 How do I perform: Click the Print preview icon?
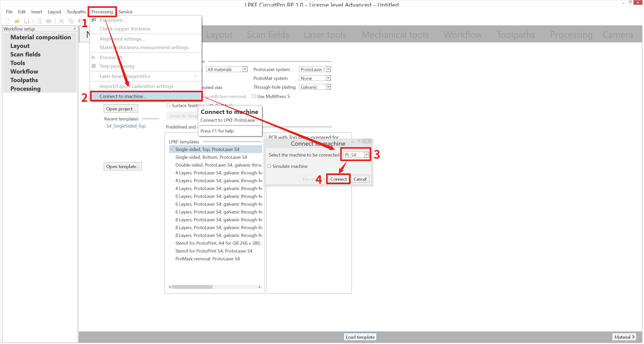pyautogui.click(x=39, y=21)
